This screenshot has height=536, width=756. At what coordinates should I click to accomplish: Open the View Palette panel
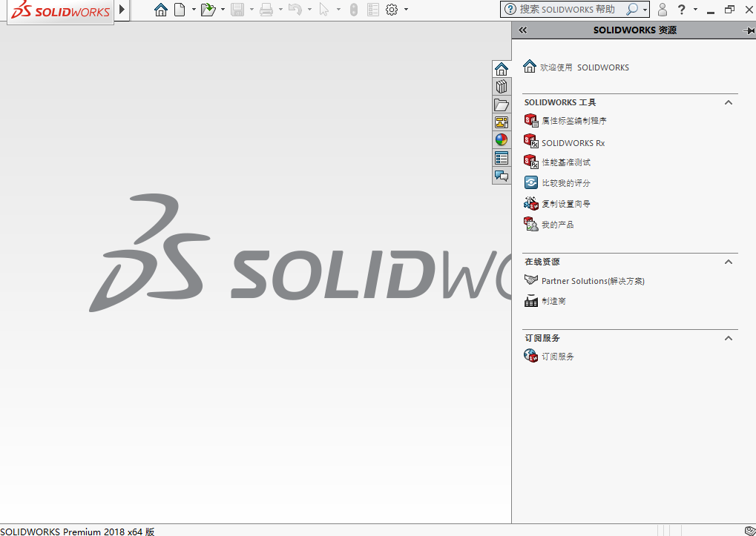pos(501,122)
